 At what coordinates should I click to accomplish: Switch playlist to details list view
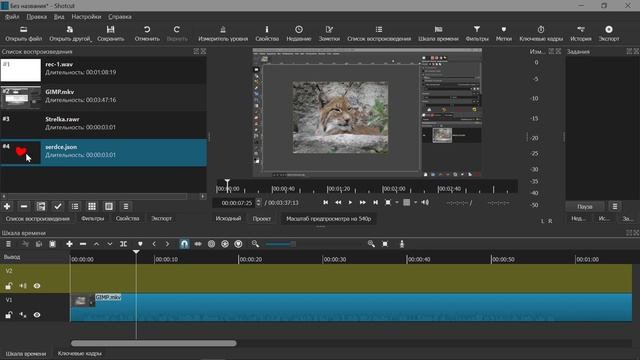point(75,207)
